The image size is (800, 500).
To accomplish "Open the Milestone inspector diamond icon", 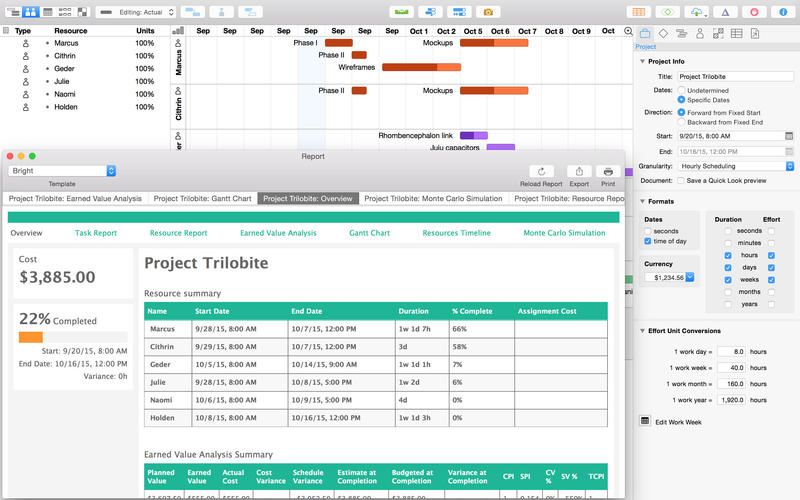I will (x=663, y=33).
